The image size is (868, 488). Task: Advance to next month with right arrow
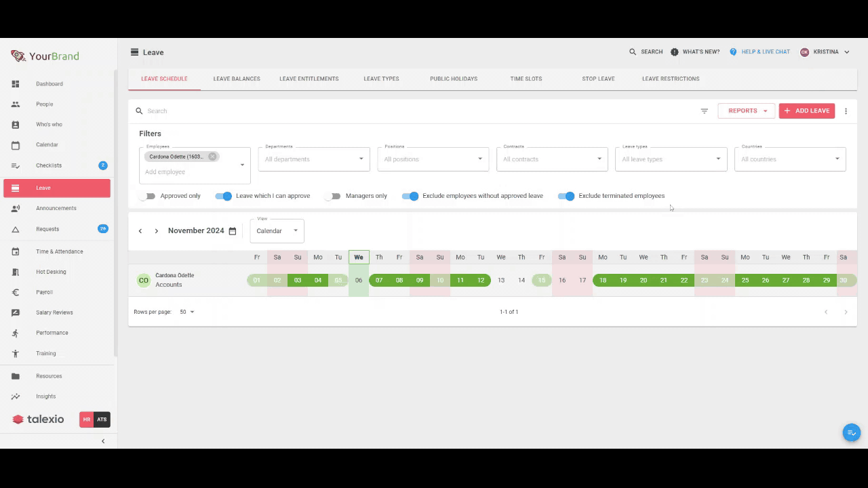(156, 231)
